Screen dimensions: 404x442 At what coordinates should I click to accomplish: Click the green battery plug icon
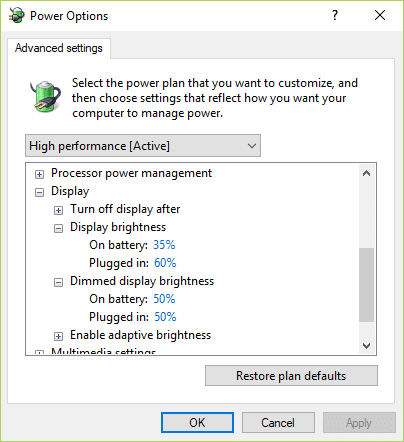45,97
